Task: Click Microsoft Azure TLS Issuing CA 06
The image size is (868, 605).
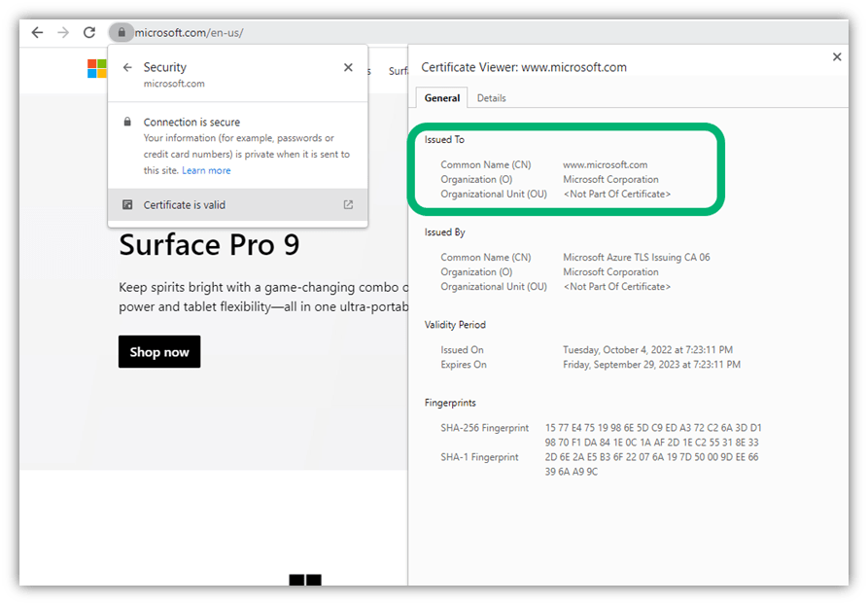Action: coord(636,257)
